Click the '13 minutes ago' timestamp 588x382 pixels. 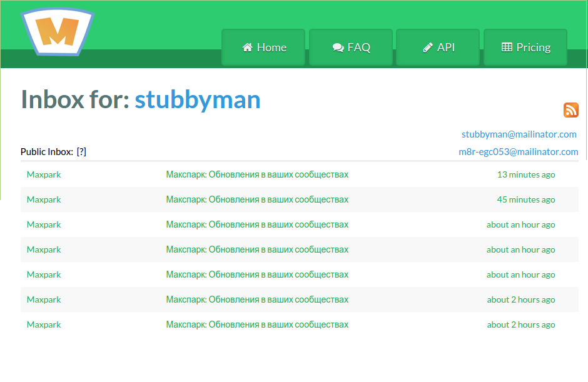pos(526,174)
